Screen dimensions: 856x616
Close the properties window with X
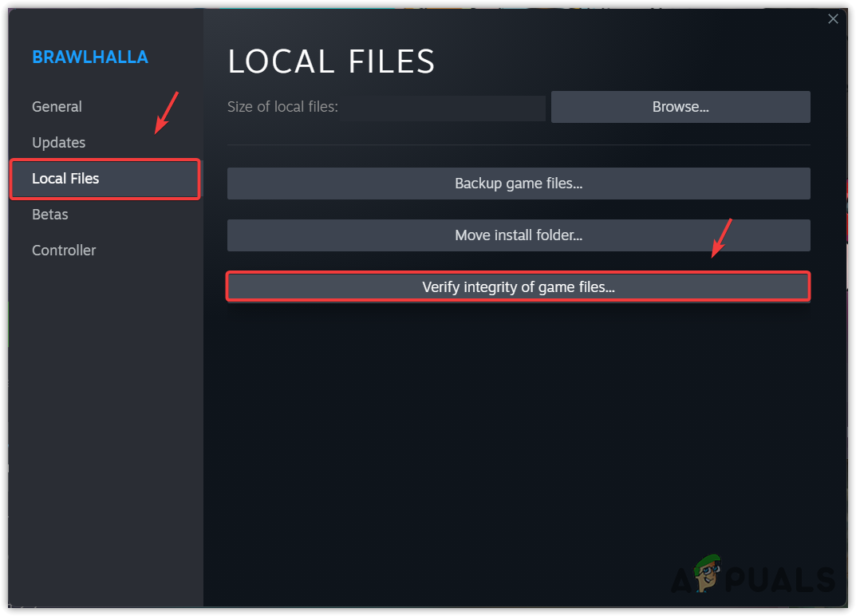(833, 19)
